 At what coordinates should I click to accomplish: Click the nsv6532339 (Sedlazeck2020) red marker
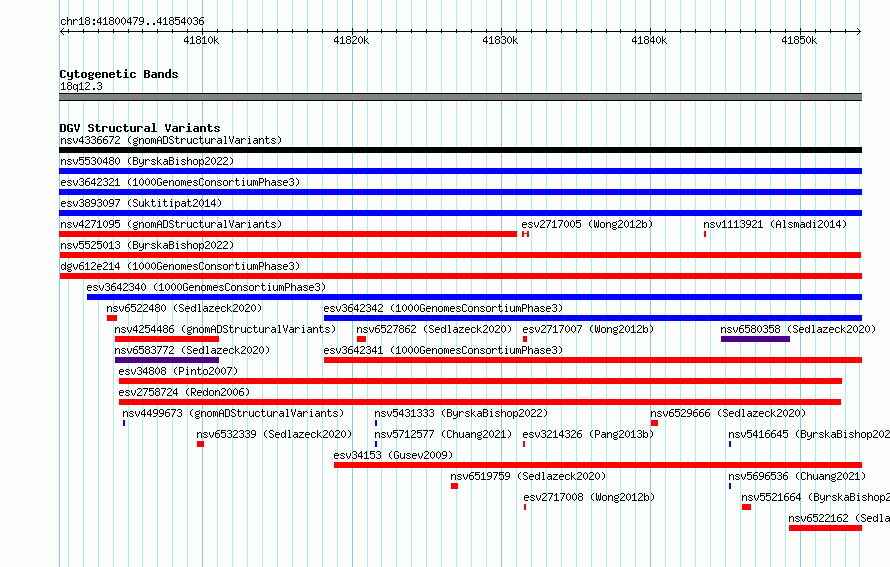(200, 444)
